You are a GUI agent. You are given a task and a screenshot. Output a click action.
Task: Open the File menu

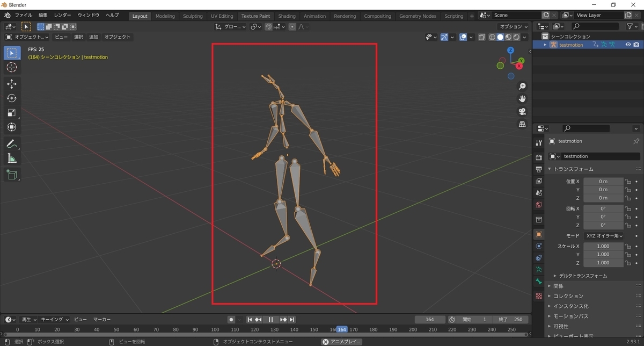click(x=24, y=16)
